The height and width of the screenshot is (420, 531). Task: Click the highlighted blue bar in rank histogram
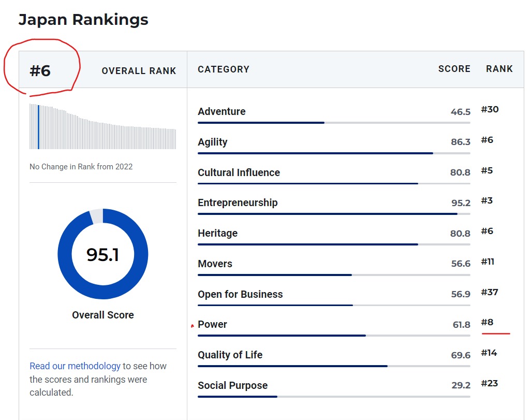point(38,127)
